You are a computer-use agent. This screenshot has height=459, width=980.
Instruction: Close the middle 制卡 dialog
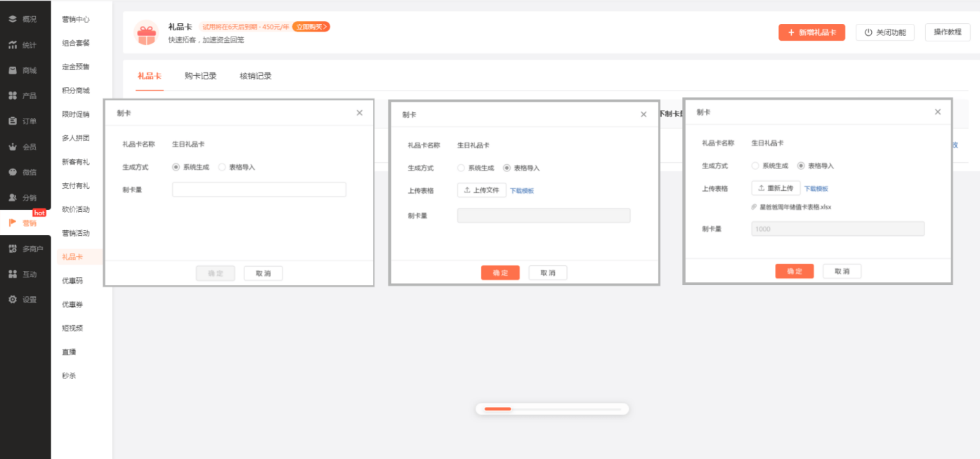[643, 114]
